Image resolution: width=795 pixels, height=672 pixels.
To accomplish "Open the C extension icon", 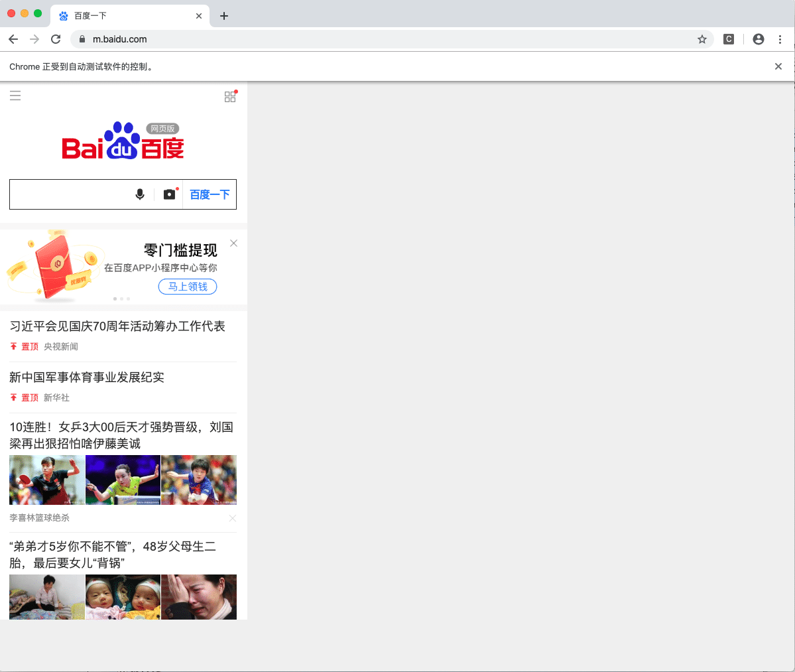I will (x=729, y=39).
